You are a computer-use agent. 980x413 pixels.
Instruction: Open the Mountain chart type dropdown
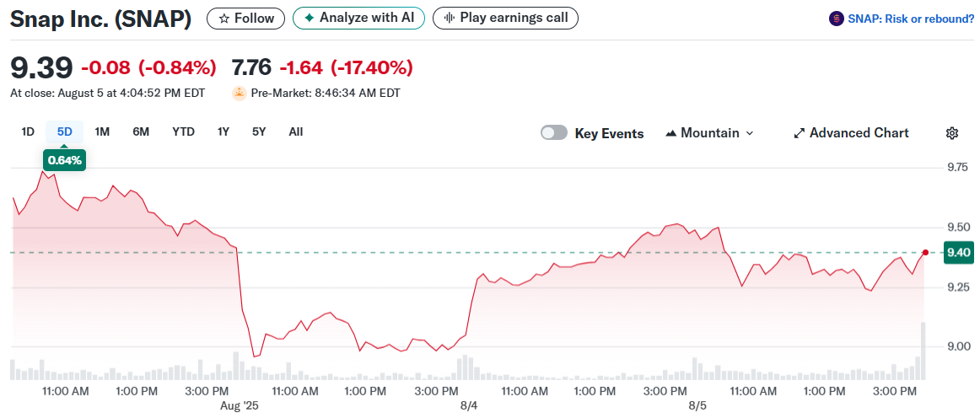coord(709,133)
